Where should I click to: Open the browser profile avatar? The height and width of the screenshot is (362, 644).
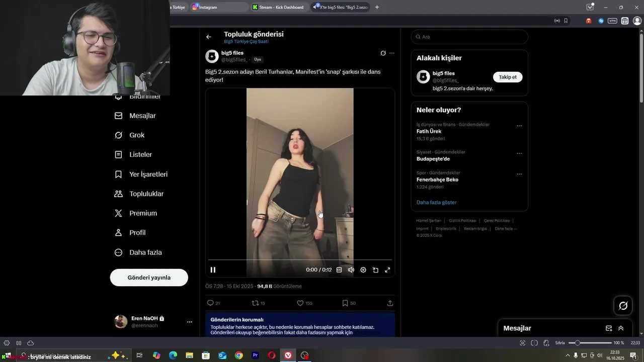point(637,21)
